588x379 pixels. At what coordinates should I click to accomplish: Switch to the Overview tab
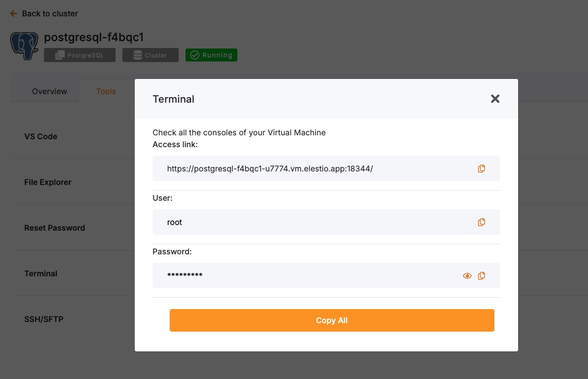(x=50, y=91)
